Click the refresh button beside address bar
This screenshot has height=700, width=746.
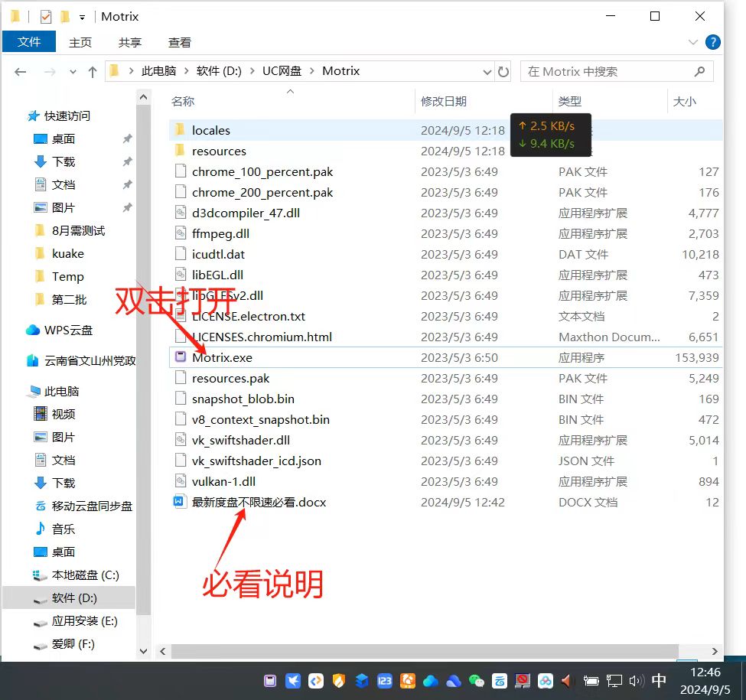pyautogui.click(x=503, y=71)
